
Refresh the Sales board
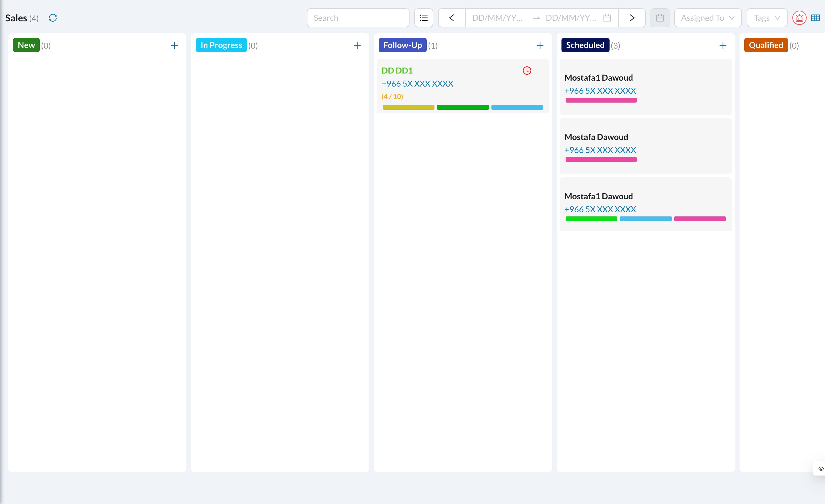(x=53, y=18)
